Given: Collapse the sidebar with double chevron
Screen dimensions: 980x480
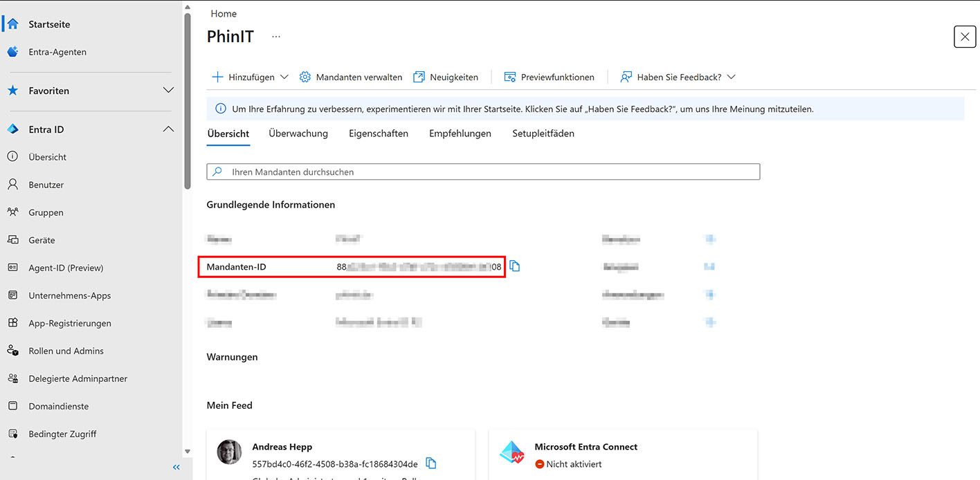Looking at the screenshot, I should (x=176, y=468).
